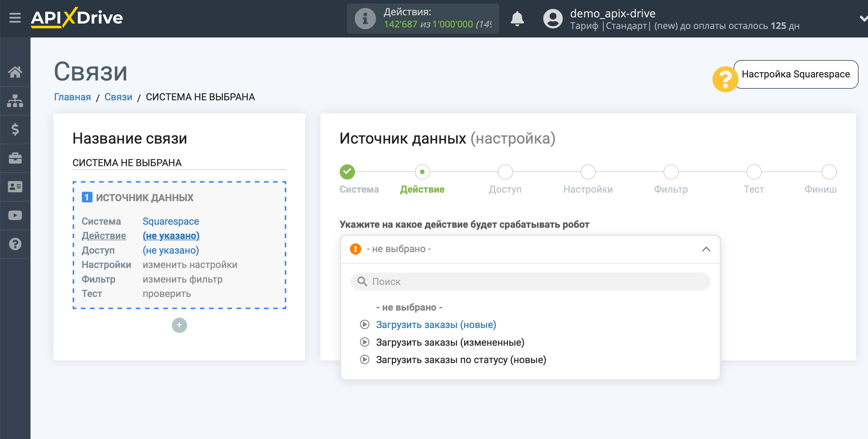This screenshot has height=439, width=868.
Task: Click the demo_apix-drive username
Action: (612, 13)
